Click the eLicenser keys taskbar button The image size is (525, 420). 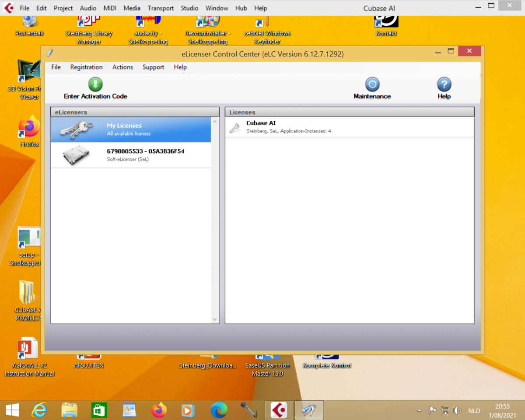point(309,410)
